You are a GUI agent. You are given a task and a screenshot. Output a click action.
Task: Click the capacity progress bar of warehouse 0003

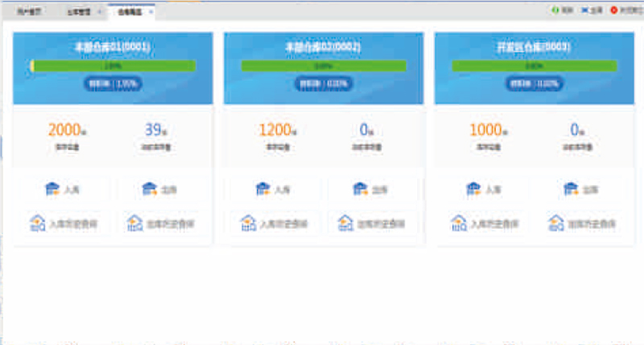pyautogui.click(x=535, y=66)
